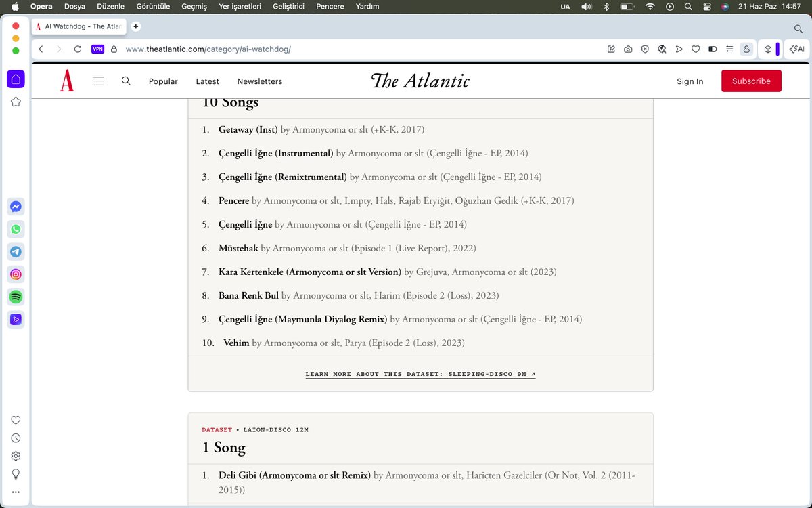Open the Yer işaretleri menu
Viewport: 812px width, 508px height.
[x=240, y=6]
